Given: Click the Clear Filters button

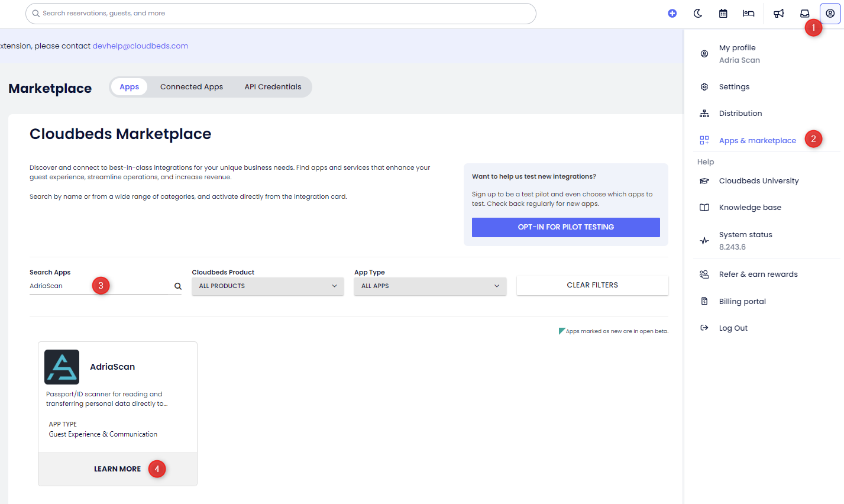Looking at the screenshot, I should click(592, 285).
